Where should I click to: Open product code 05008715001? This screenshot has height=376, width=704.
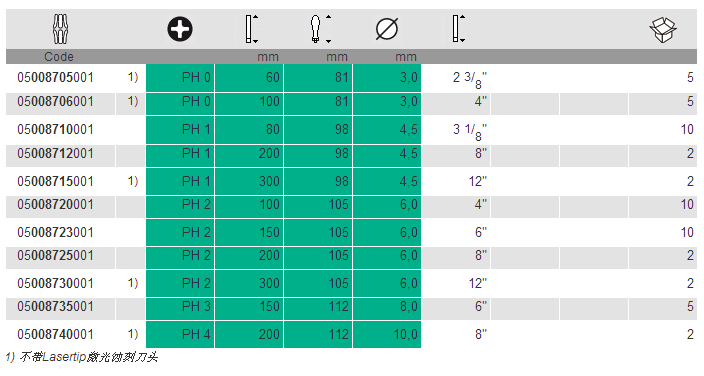(55, 181)
